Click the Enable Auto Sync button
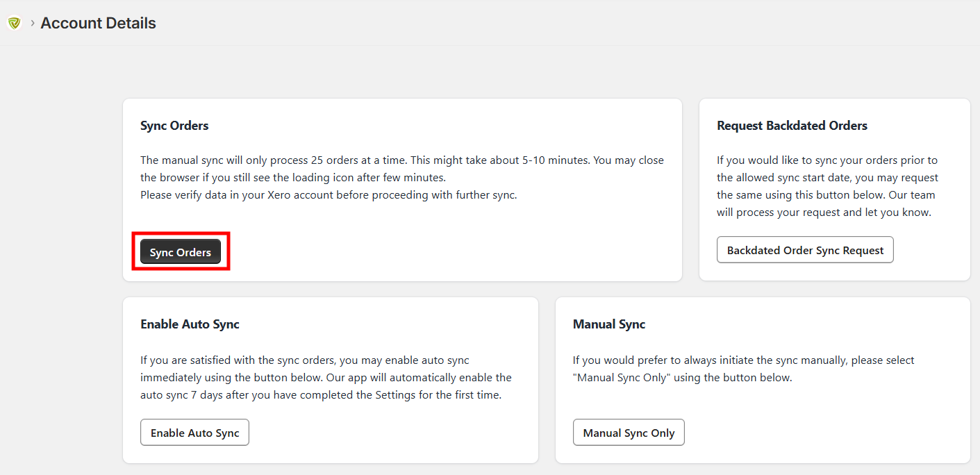 [194, 433]
